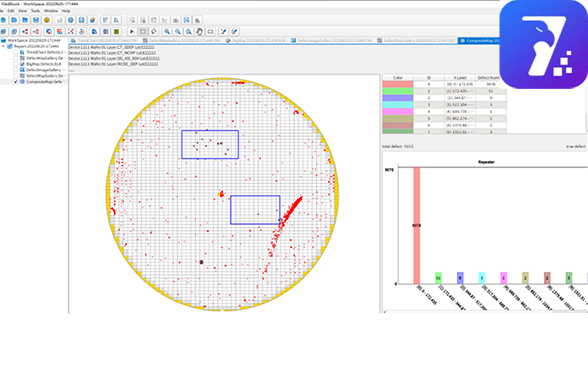This screenshot has height=382, width=588.
Task: Choose the lasso selection tool
Action: 154,31
